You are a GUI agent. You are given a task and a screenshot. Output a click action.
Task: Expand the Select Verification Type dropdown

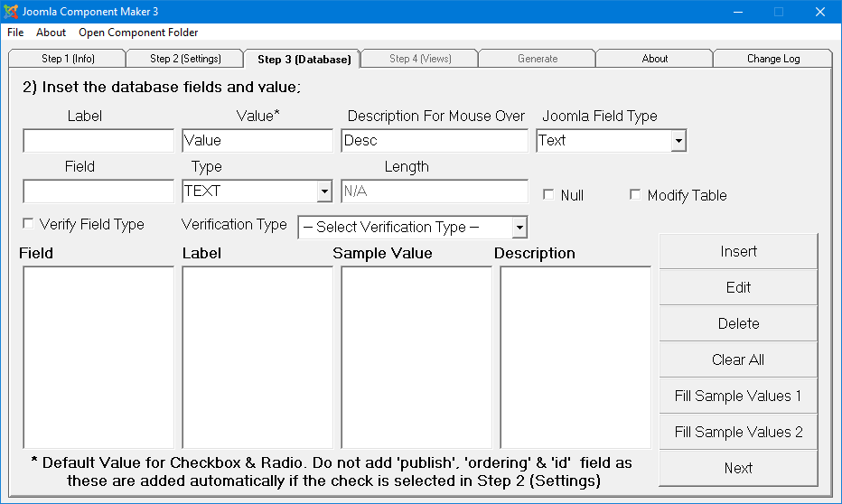519,227
